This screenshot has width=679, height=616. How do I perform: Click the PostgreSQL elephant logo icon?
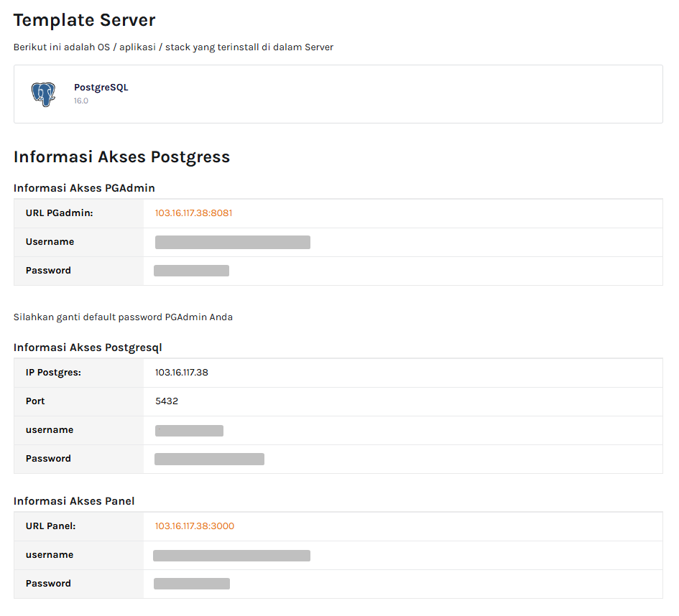click(x=43, y=94)
